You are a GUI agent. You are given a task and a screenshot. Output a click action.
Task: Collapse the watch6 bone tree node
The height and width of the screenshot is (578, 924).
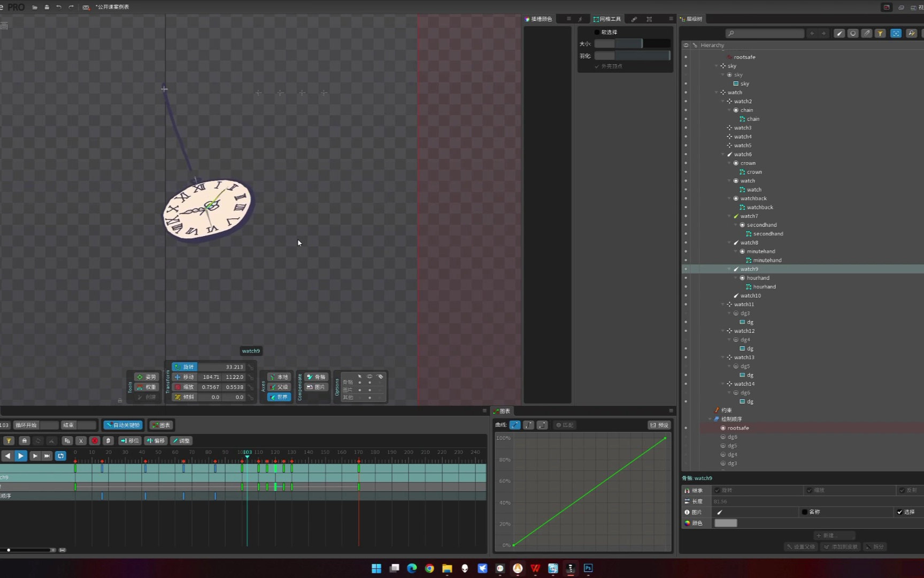[x=723, y=155]
